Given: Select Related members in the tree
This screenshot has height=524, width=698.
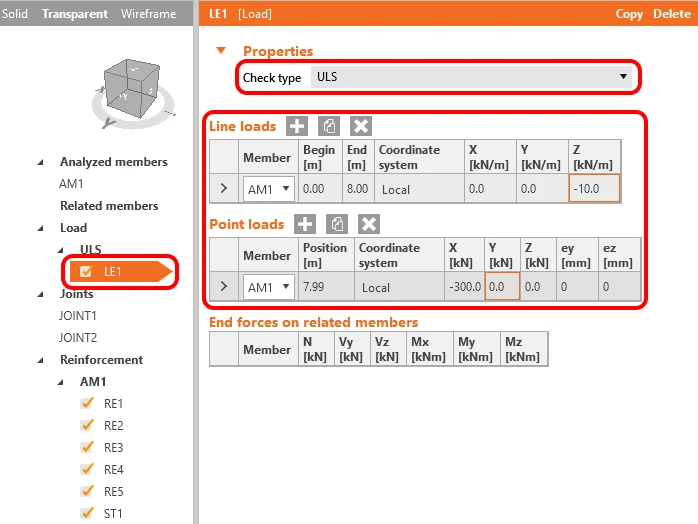Looking at the screenshot, I should [109, 206].
